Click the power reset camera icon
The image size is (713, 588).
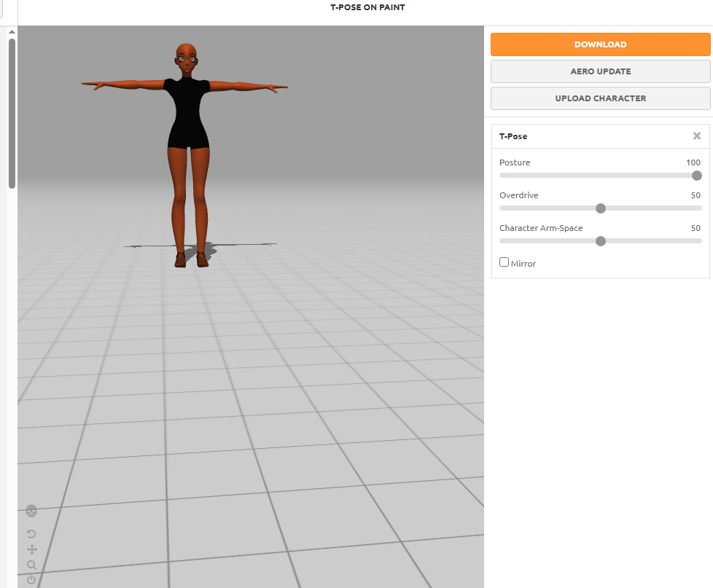pos(31,579)
